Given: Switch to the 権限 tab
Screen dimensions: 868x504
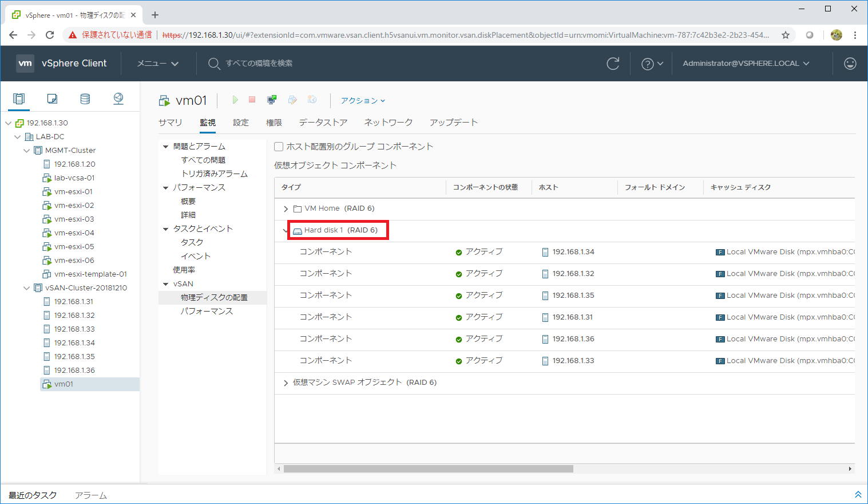Looking at the screenshot, I should point(274,123).
